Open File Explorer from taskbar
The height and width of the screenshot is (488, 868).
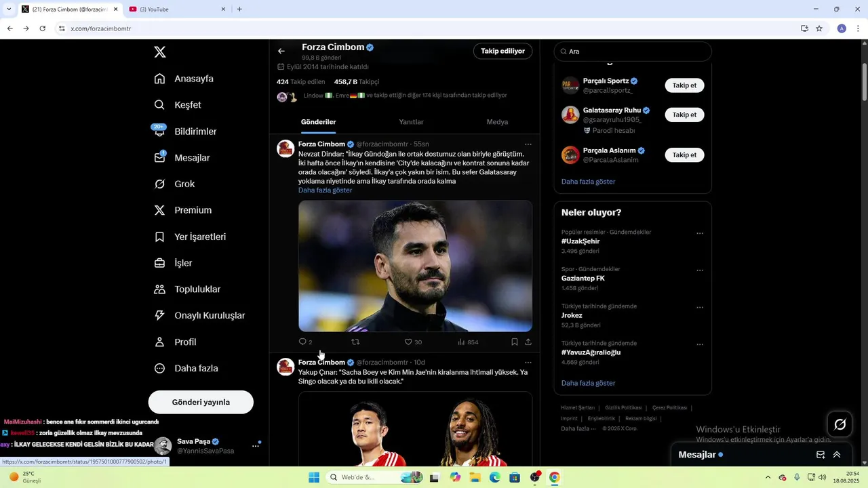(x=475, y=477)
